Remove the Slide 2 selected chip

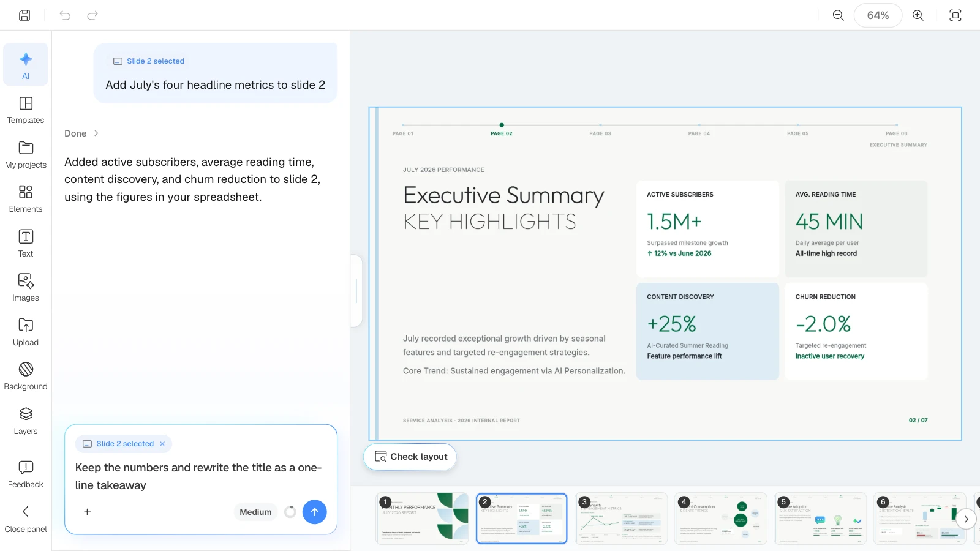(x=162, y=444)
